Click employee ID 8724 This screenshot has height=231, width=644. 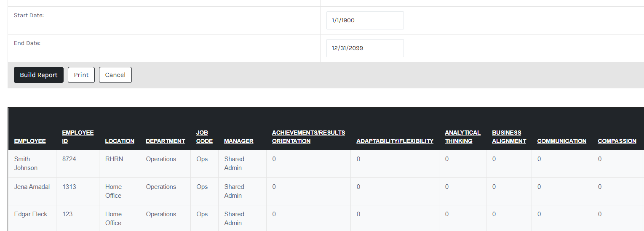(69, 159)
